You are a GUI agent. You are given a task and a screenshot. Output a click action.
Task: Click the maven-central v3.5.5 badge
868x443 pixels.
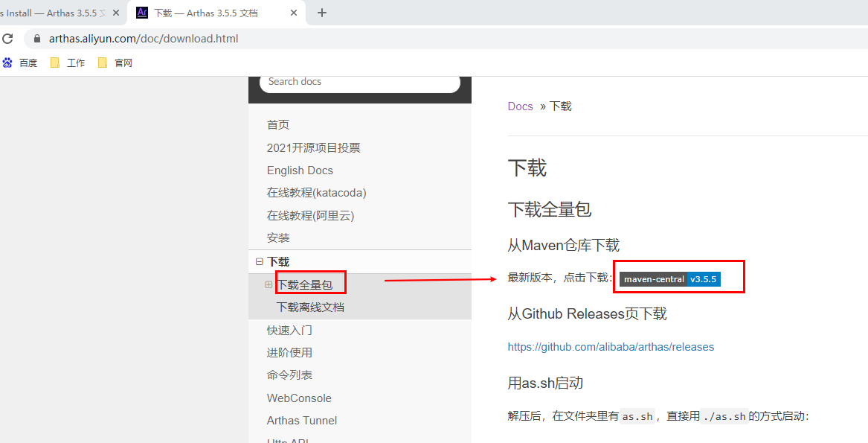pyautogui.click(x=670, y=279)
